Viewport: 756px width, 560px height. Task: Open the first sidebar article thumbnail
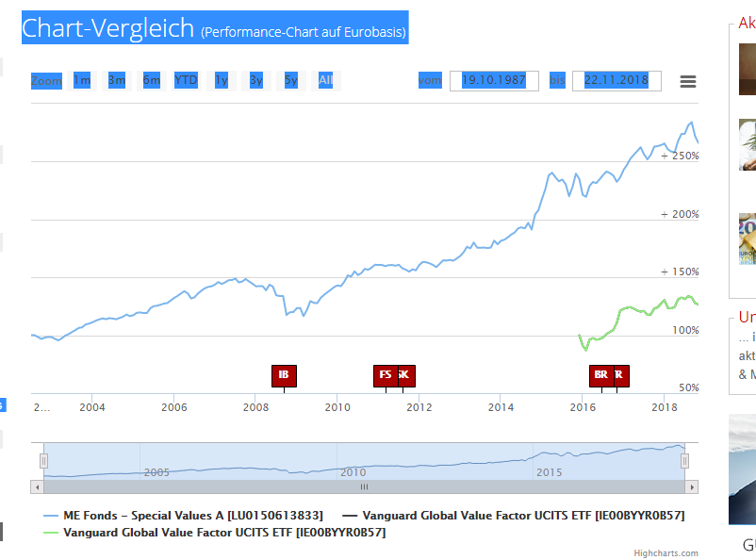click(748, 70)
